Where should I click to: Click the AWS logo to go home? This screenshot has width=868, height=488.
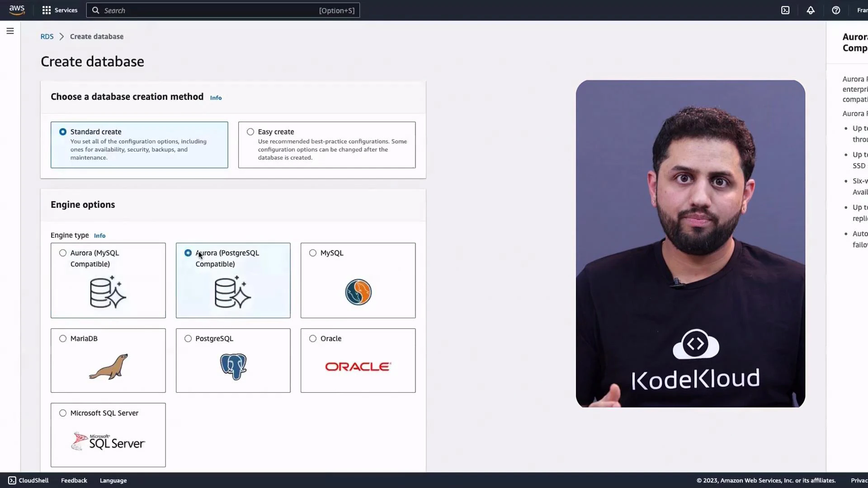[x=17, y=10]
